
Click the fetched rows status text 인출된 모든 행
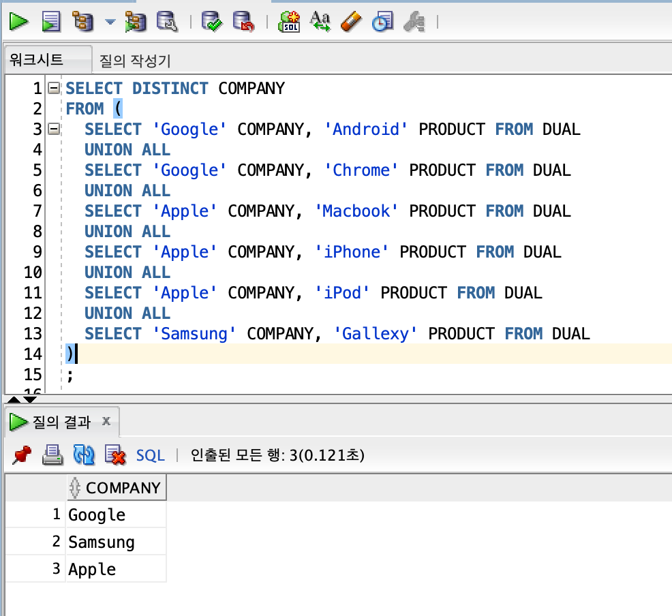point(277,455)
